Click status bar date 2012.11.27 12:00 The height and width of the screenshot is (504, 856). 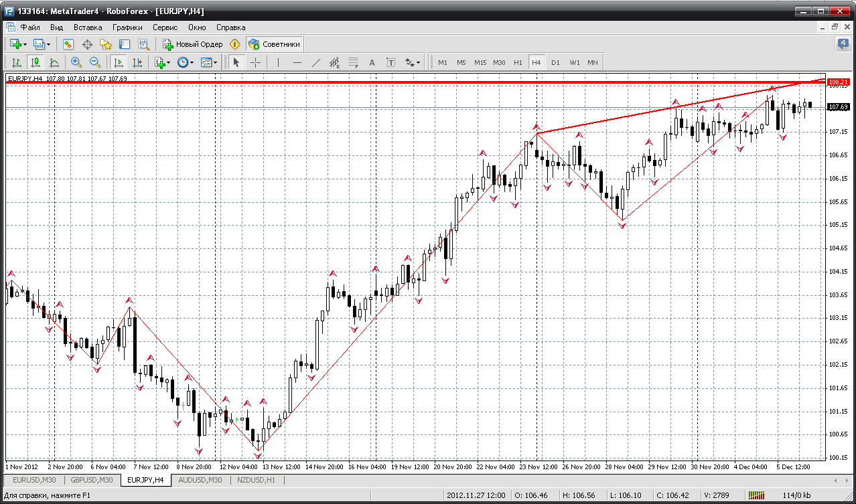pyautogui.click(x=478, y=495)
